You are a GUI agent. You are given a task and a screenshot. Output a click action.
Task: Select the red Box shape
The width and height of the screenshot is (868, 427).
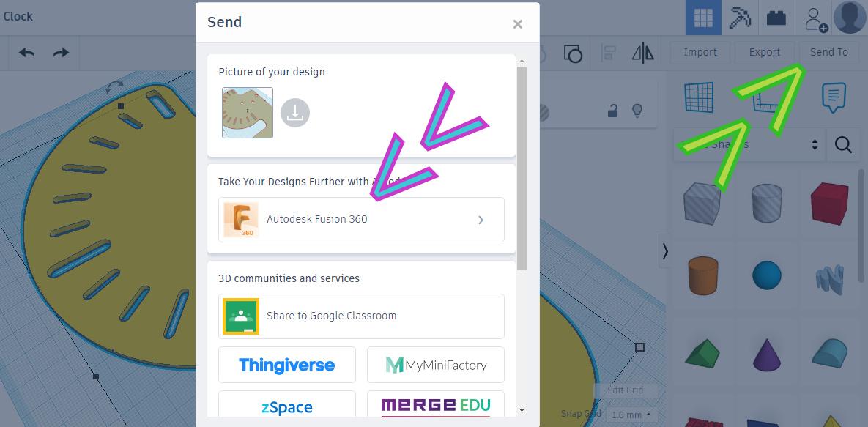(x=829, y=204)
